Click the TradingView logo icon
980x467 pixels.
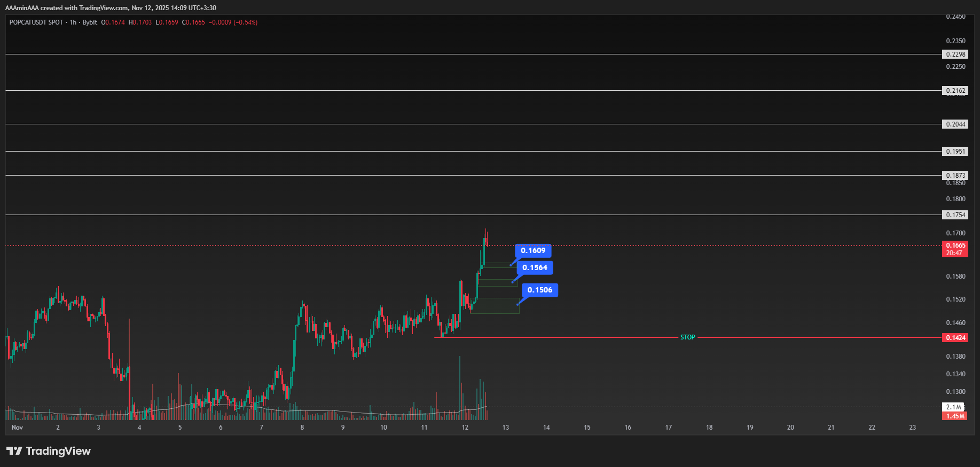(14, 451)
